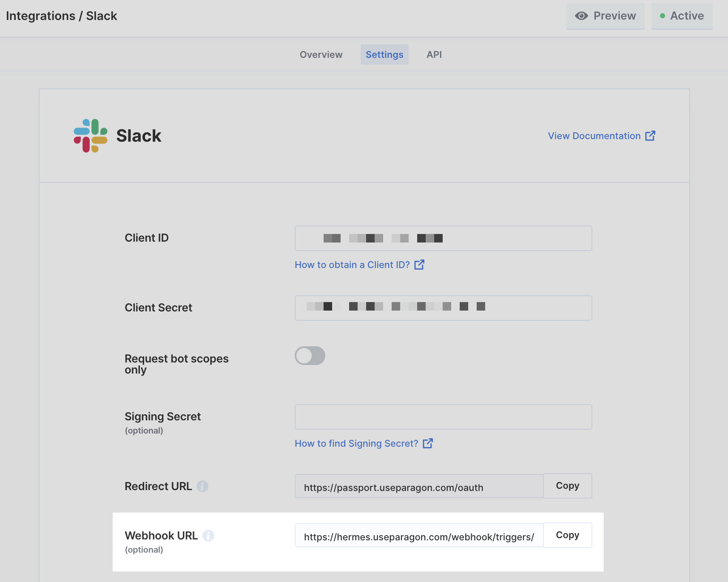Click external link icon after Client ID help

[x=419, y=265]
